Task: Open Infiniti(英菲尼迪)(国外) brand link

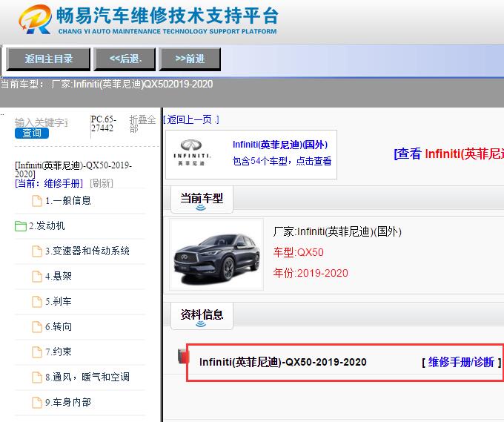Action: (280, 145)
